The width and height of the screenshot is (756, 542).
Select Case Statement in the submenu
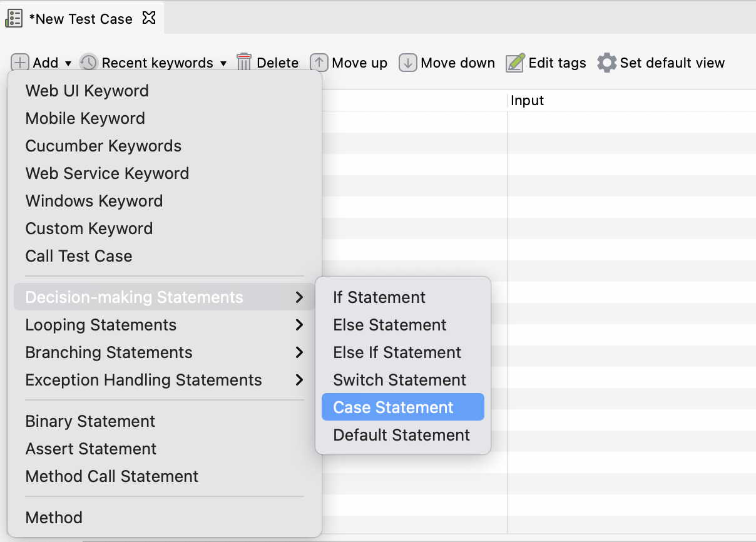pyautogui.click(x=393, y=407)
